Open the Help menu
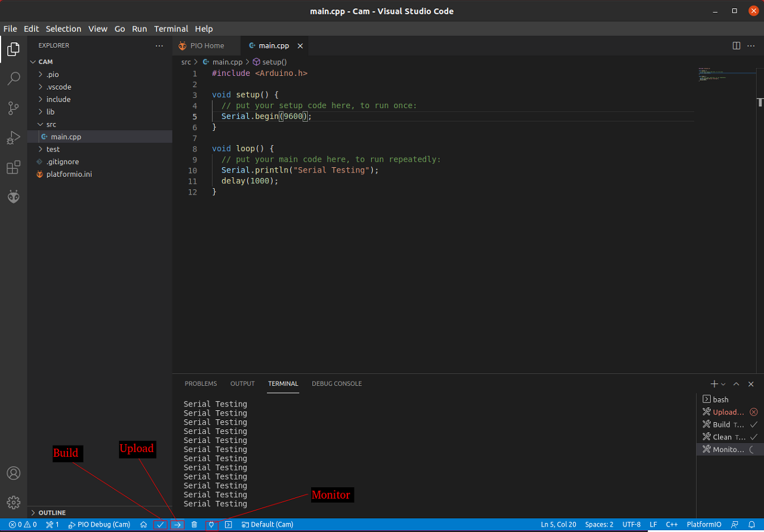This screenshot has height=532, width=764. coord(204,29)
